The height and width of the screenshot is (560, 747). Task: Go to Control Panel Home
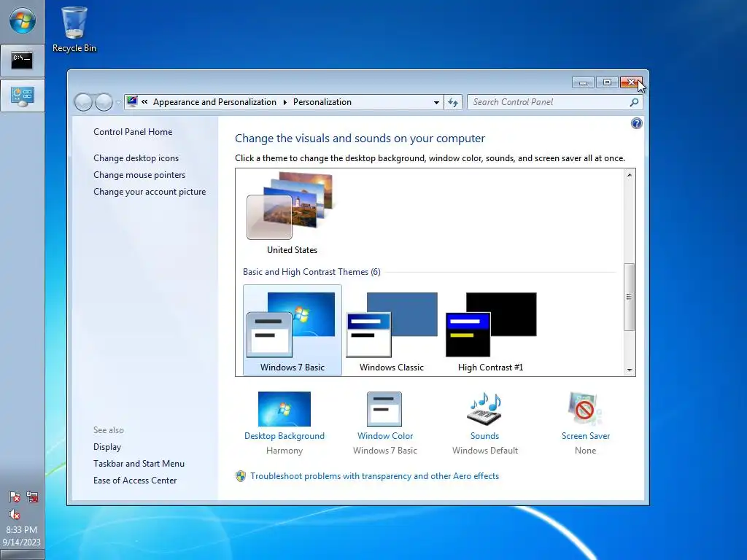pos(133,132)
